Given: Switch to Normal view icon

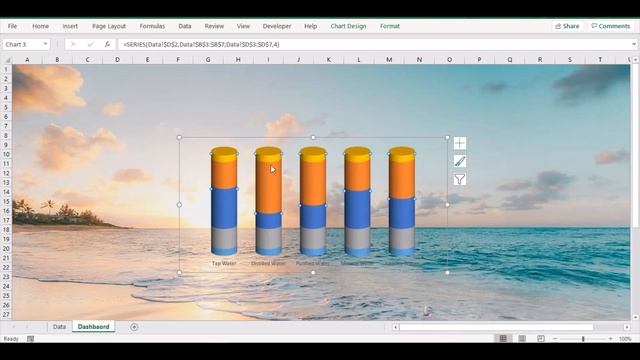Looking at the screenshot, I should click(503, 338).
